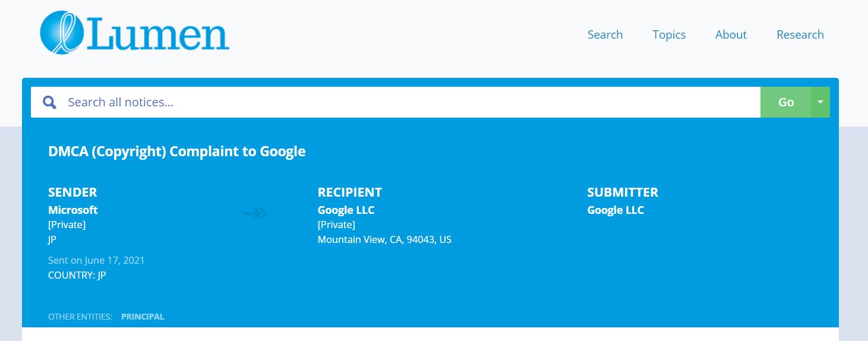Click the Mountain View address line
Viewport: 868px width, 341px height.
point(384,240)
